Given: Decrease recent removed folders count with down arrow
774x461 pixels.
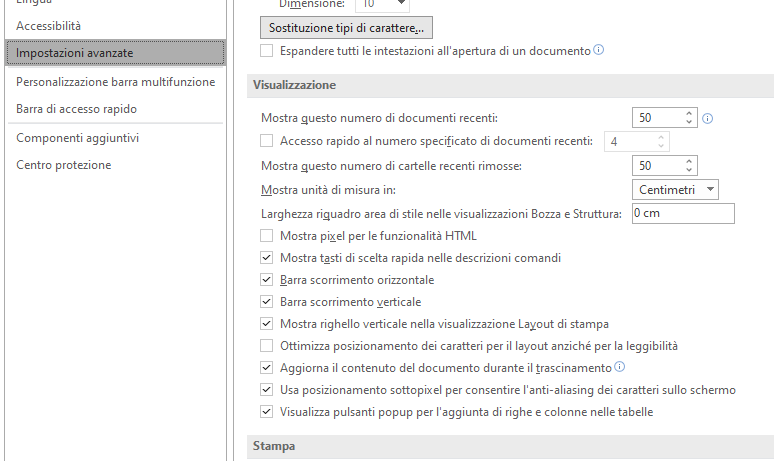Looking at the screenshot, I should (689, 170).
